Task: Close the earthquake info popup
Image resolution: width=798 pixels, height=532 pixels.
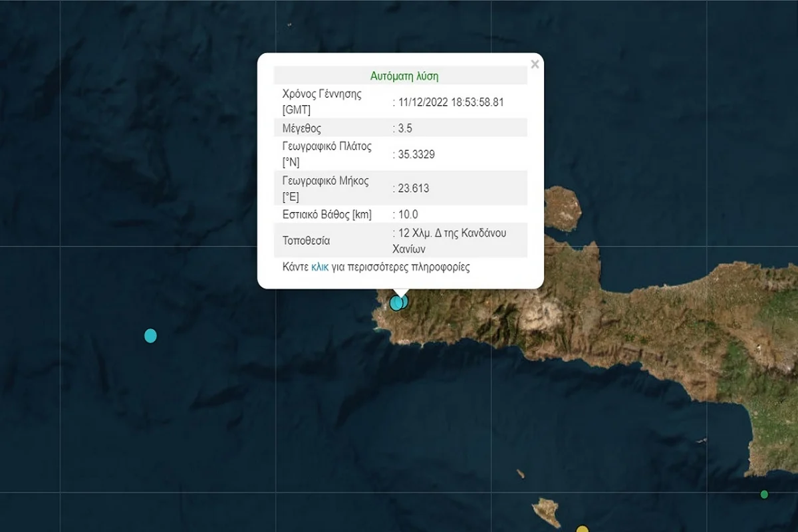Action: (535, 65)
